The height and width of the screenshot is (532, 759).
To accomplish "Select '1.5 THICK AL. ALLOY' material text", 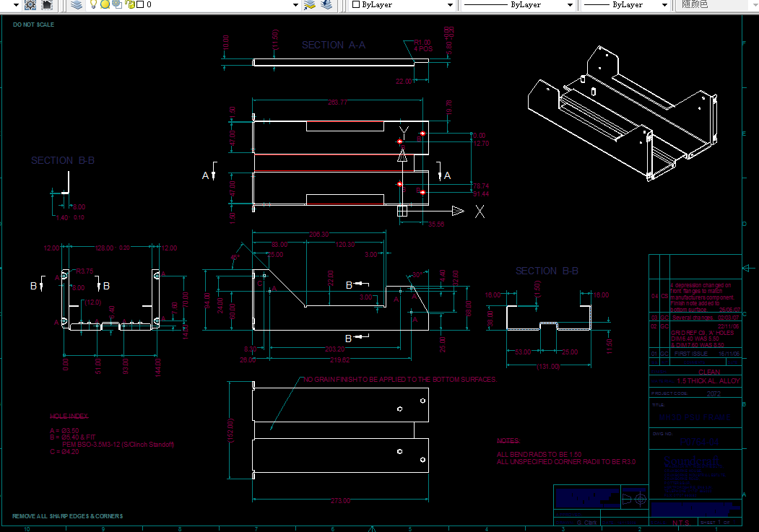I will [x=708, y=381].
